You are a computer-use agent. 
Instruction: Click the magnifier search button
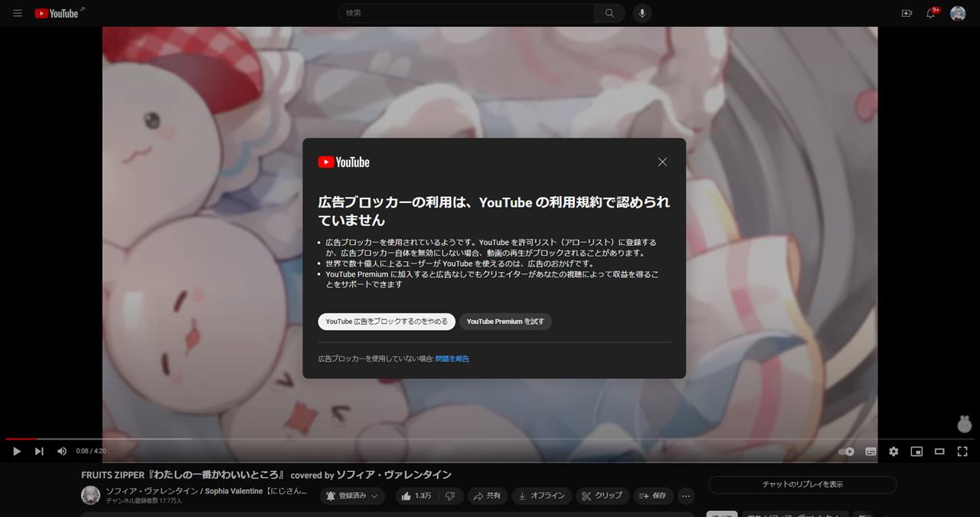[609, 13]
